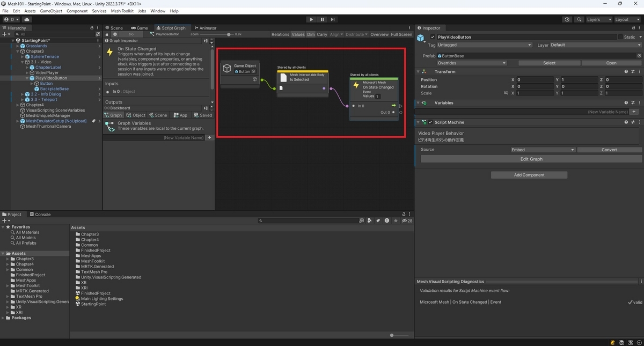Click the Overview button in graph toolbar
This screenshot has width=644, height=346.
(x=379, y=34)
